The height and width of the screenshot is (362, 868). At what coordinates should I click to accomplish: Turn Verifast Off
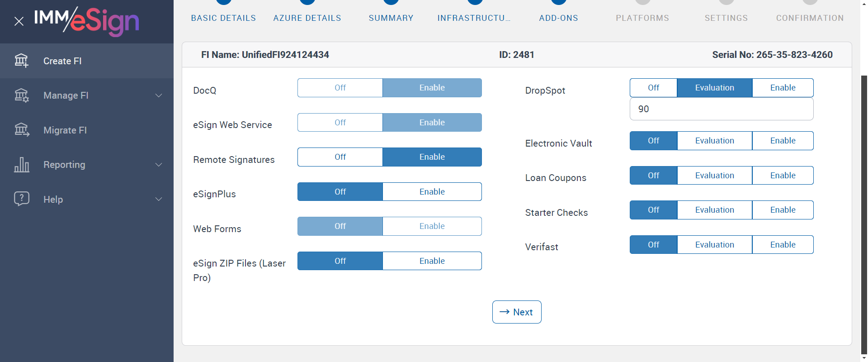tap(654, 244)
